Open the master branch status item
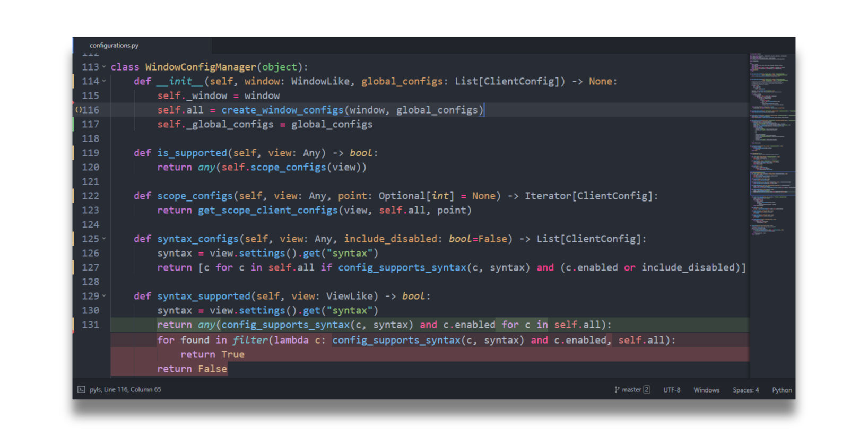Screen dimensions: 868x436 tap(632, 389)
